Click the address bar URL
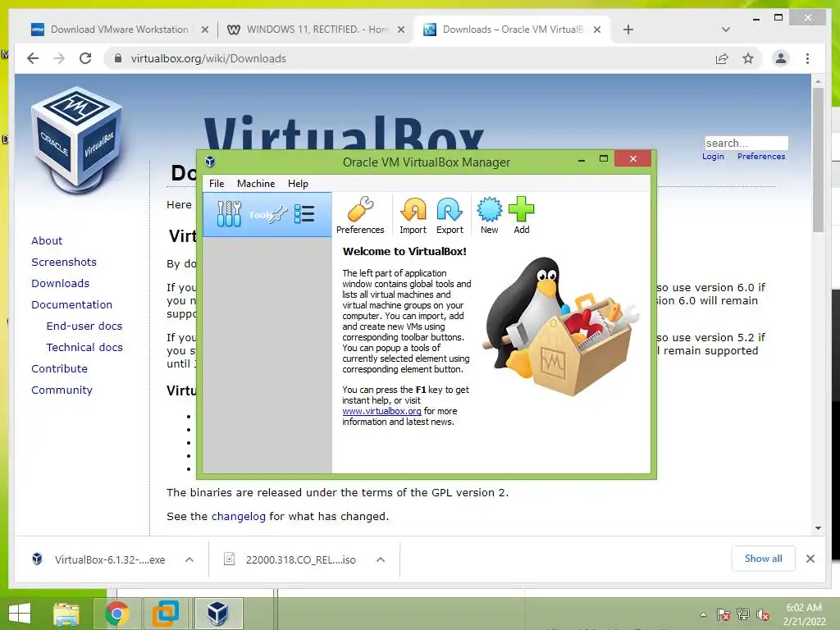 (x=208, y=58)
